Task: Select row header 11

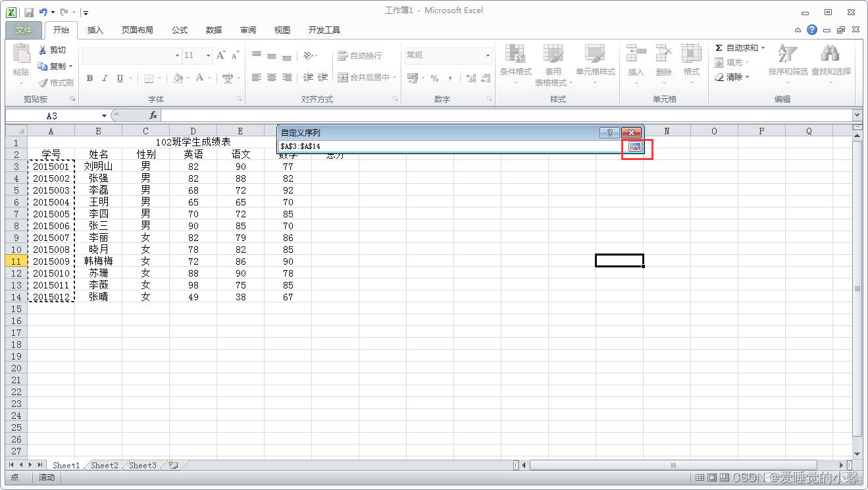Action: click(16, 261)
